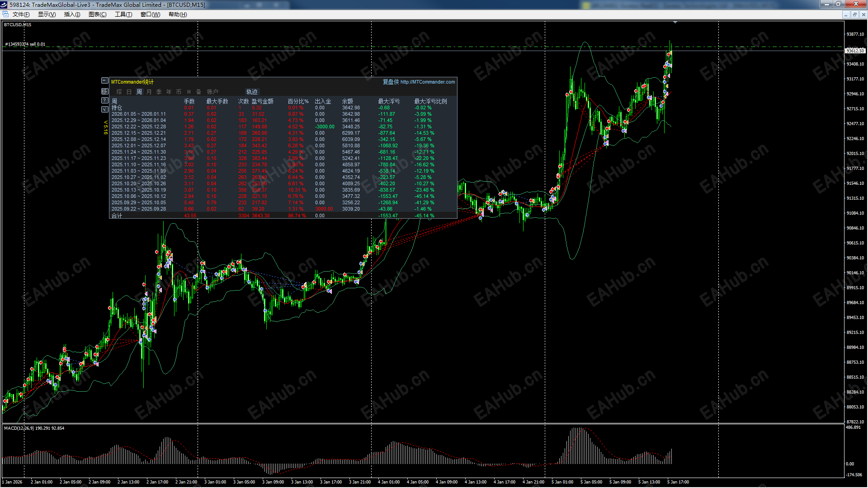Image resolution: width=868 pixels, height=488 pixels.
Task: Open the 工具(T) tools menu
Action: (x=123, y=14)
